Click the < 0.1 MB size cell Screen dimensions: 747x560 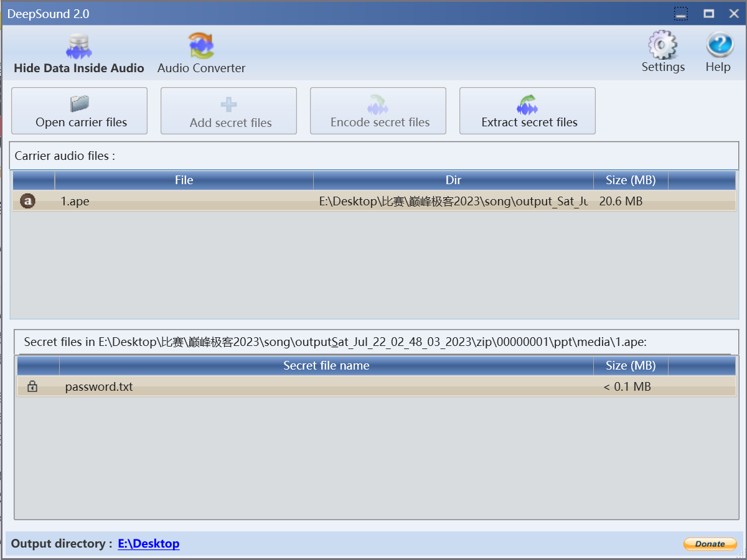tap(627, 386)
